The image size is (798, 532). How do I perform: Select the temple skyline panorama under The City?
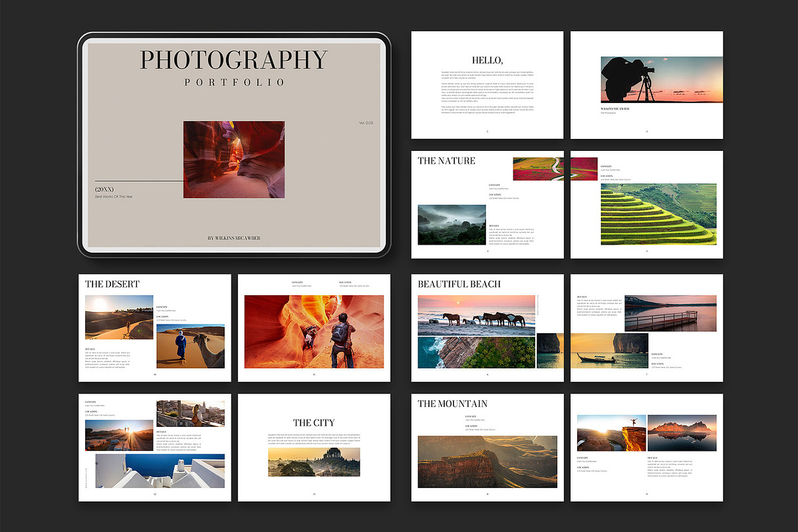coord(314,462)
